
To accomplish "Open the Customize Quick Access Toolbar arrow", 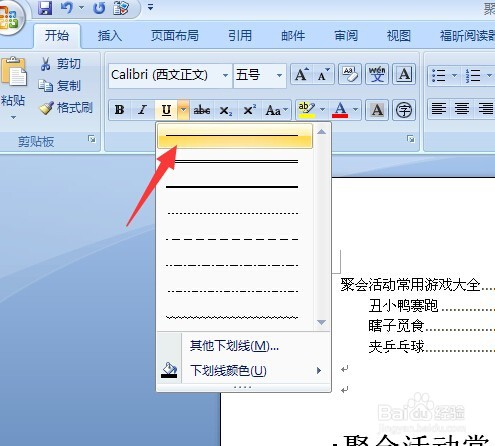I will point(150,7).
